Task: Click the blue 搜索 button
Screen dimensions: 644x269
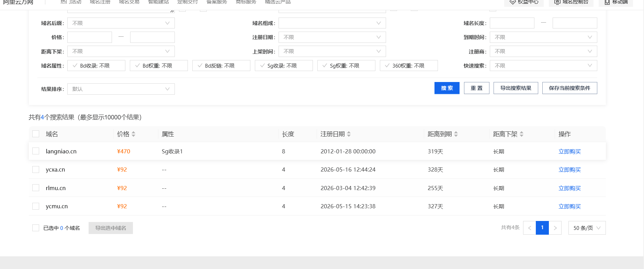Action: point(447,88)
